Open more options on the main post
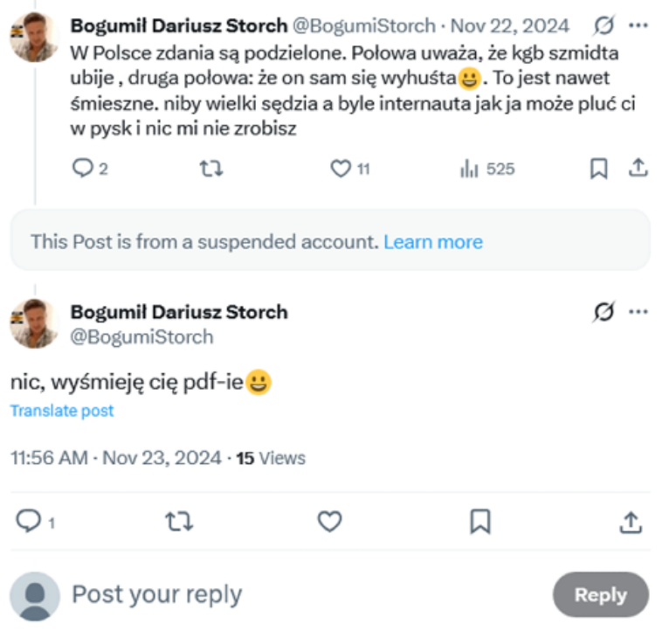Viewport: 669px width, 644px height. [638, 312]
